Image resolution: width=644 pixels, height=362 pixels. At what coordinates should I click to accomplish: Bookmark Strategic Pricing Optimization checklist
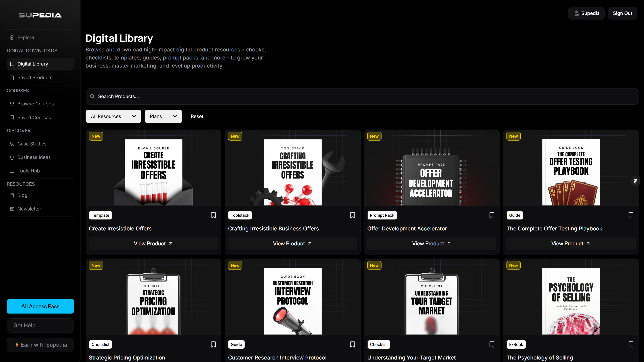[x=213, y=345]
